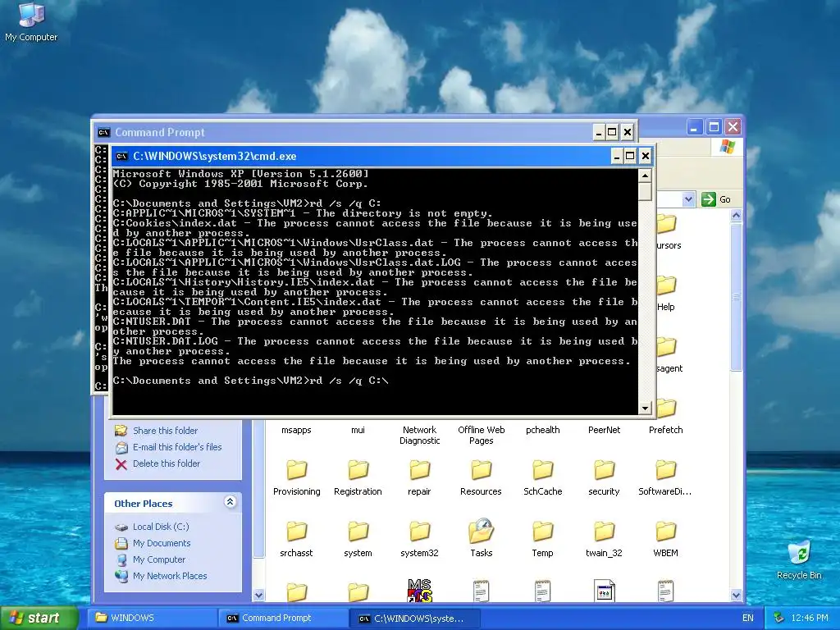The width and height of the screenshot is (840, 630).
Task: Collapse the Other Places panel
Action: pos(230,502)
